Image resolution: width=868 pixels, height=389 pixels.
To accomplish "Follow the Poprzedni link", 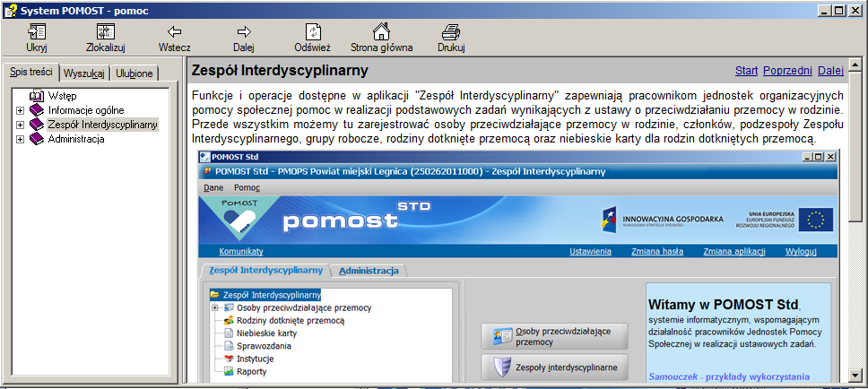I will click(x=787, y=71).
